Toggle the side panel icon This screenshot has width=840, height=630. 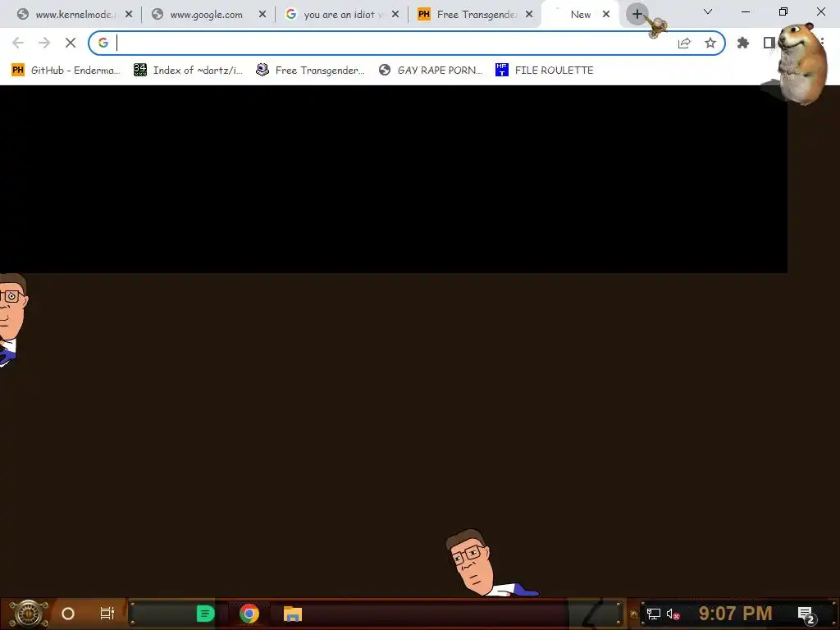pyautogui.click(x=769, y=43)
